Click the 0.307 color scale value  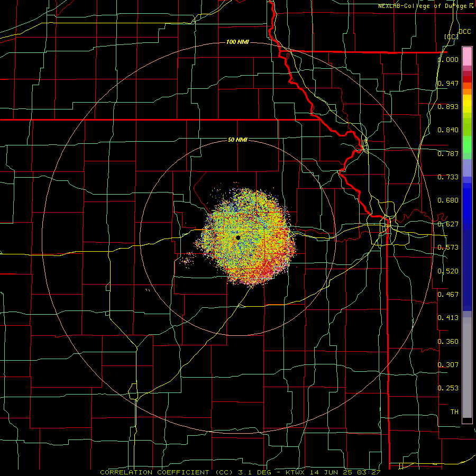[x=448, y=365]
